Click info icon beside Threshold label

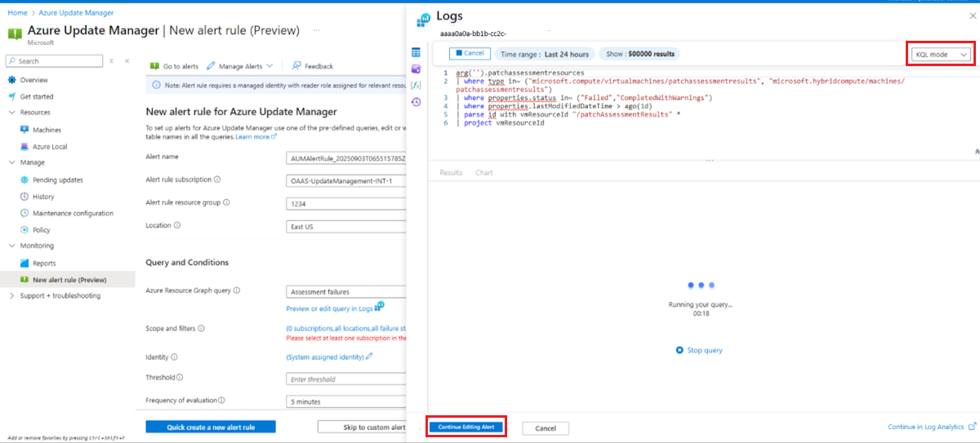(180, 378)
